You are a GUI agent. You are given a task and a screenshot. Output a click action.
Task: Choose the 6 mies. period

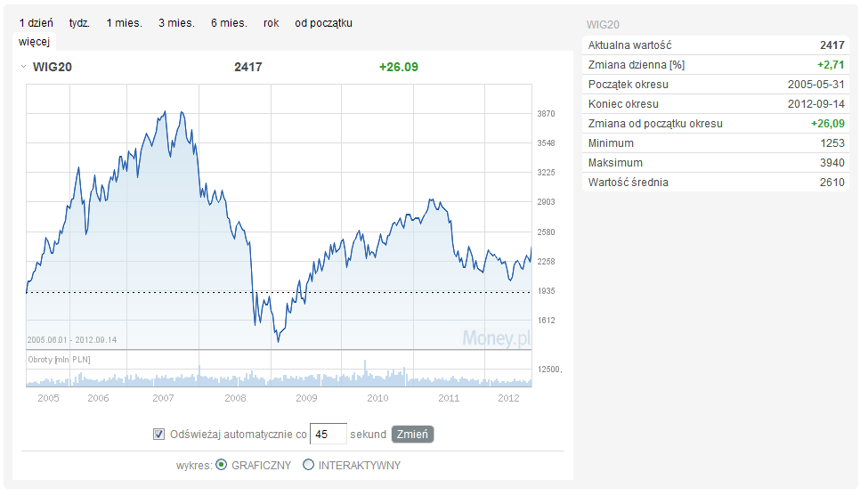[229, 23]
